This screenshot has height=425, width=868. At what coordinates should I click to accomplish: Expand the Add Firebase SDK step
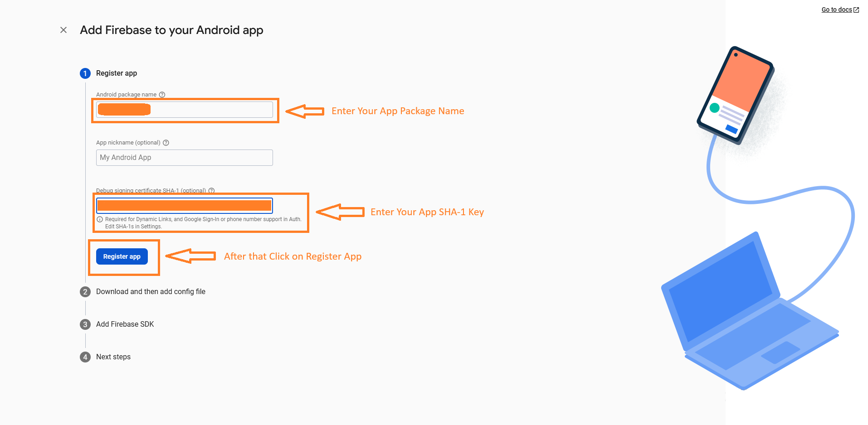coord(125,324)
